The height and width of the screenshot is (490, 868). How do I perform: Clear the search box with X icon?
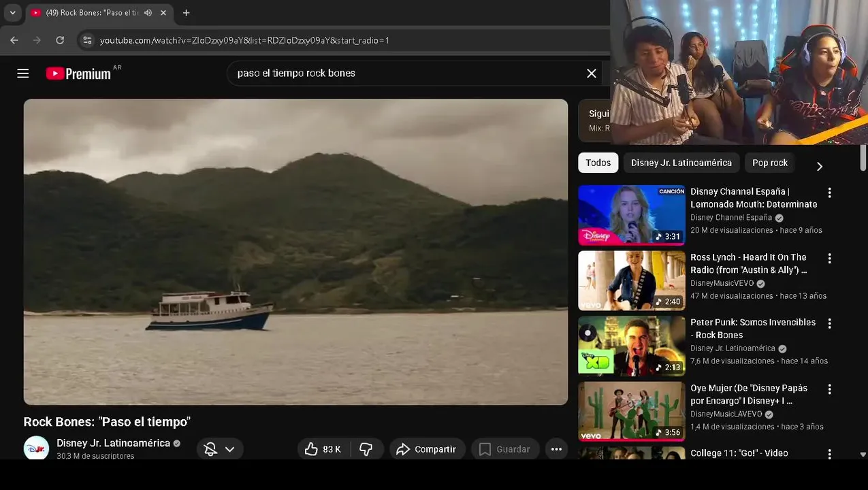click(x=592, y=73)
